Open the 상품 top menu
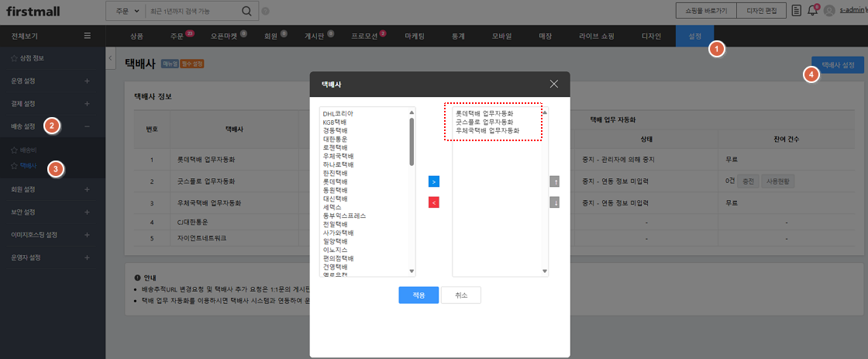 coord(136,36)
